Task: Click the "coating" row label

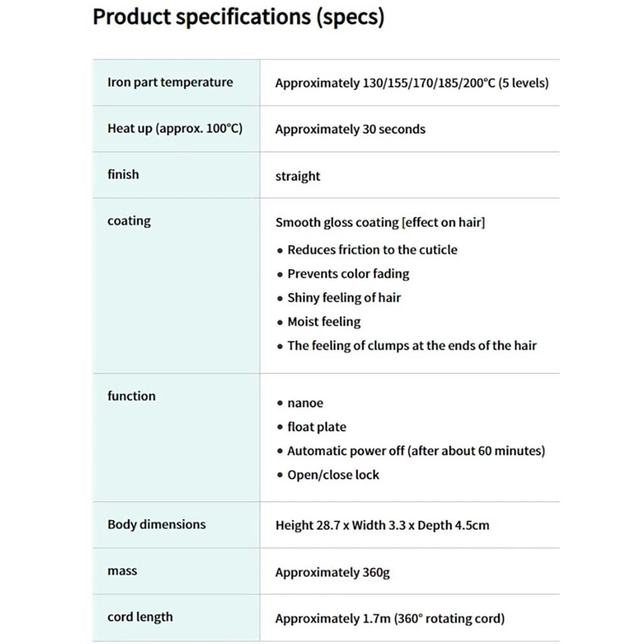Action: pos(129,221)
